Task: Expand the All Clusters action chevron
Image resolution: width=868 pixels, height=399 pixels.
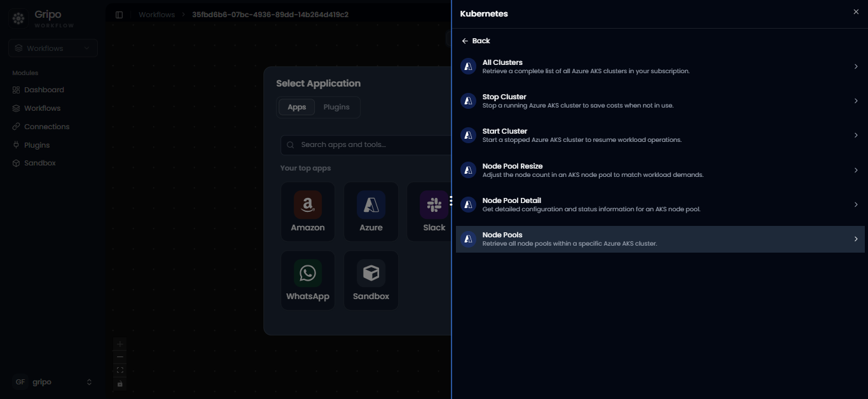Action: tap(856, 66)
